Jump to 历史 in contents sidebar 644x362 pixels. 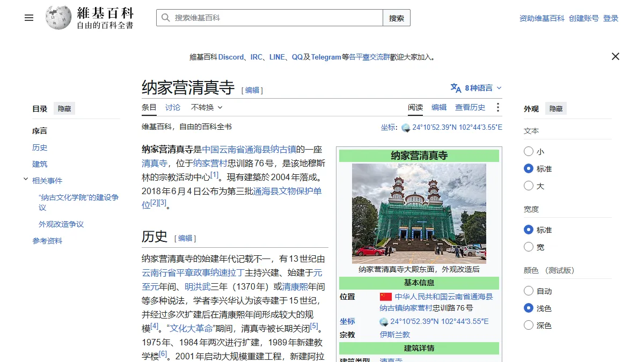click(x=40, y=147)
